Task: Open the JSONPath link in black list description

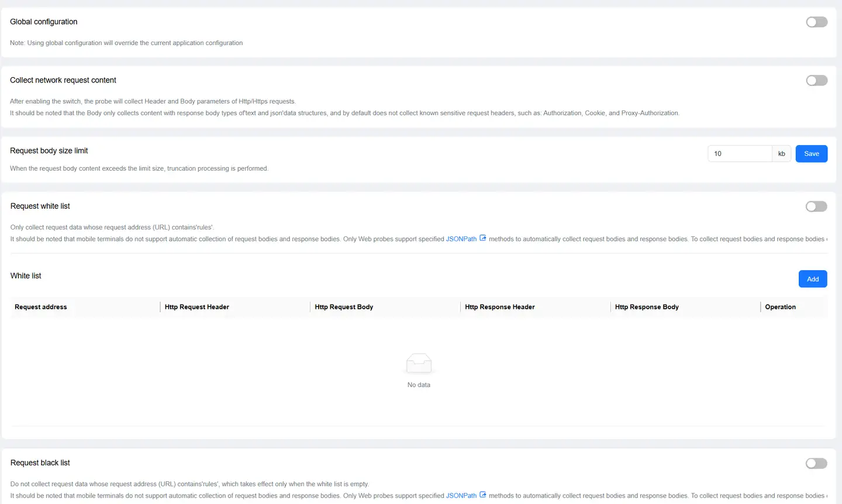Action: (x=461, y=496)
